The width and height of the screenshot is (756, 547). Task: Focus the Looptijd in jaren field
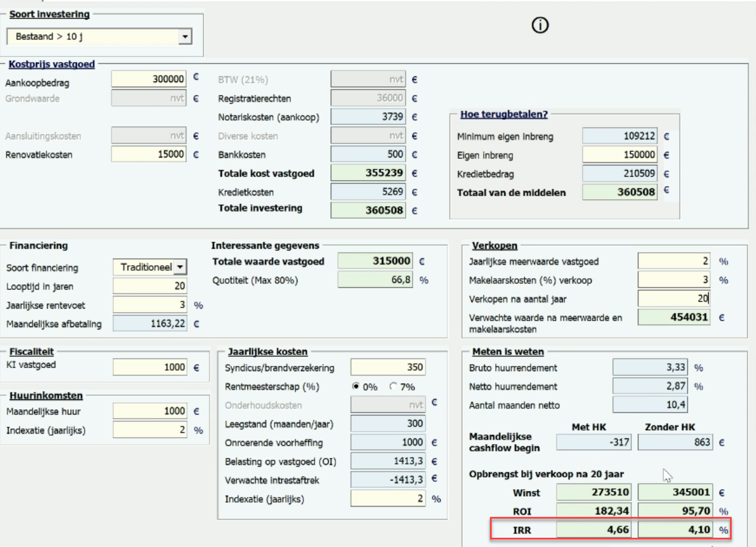click(x=150, y=286)
